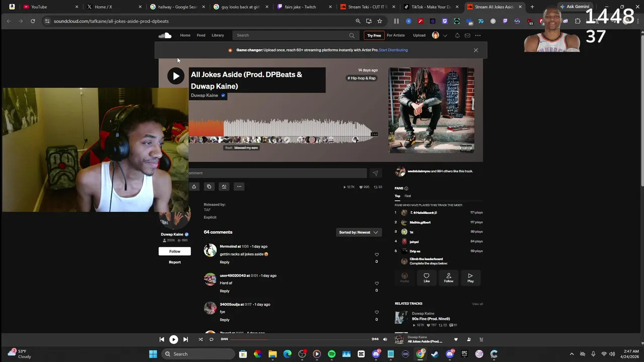Click the Follow step in the leaderboard

click(448, 278)
